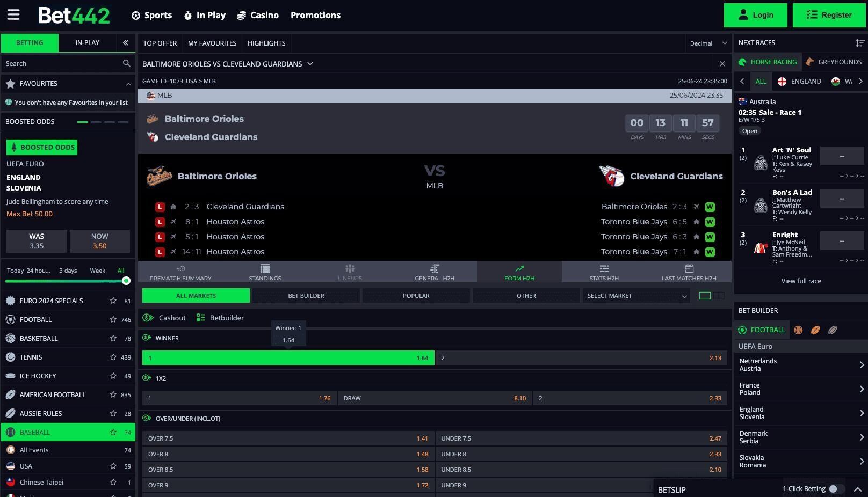Star the American Football sport
868x497 pixels.
(x=113, y=394)
